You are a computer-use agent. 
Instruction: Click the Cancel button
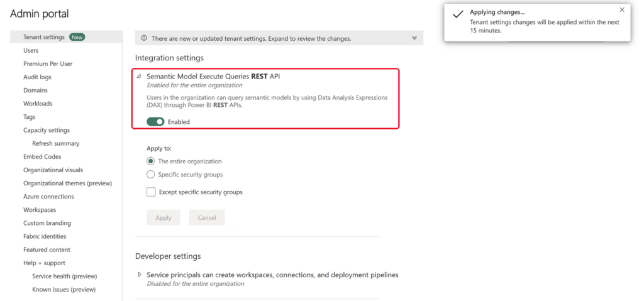click(x=207, y=217)
